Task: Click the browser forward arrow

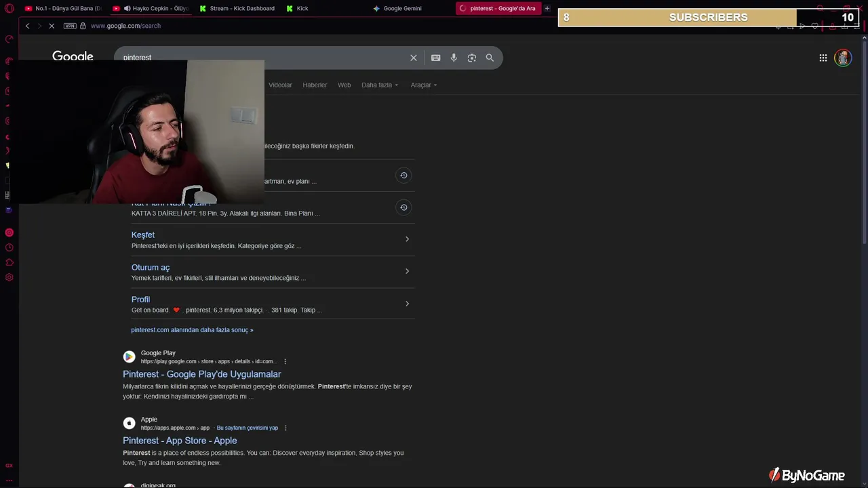Action: click(x=39, y=26)
